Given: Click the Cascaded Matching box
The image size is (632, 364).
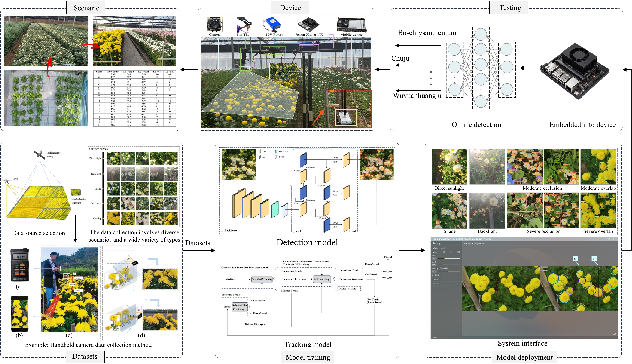Looking at the screenshot, I should 262,279.
